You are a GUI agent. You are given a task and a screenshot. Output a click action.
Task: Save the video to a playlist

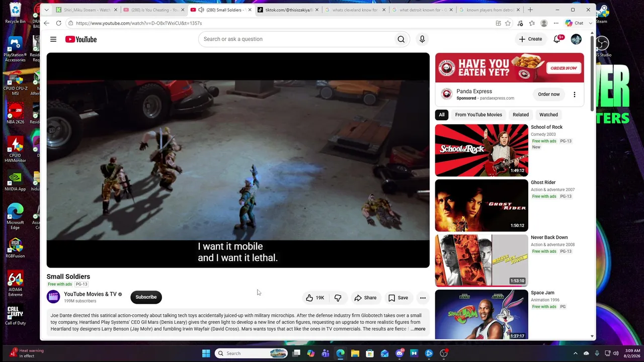point(398,298)
